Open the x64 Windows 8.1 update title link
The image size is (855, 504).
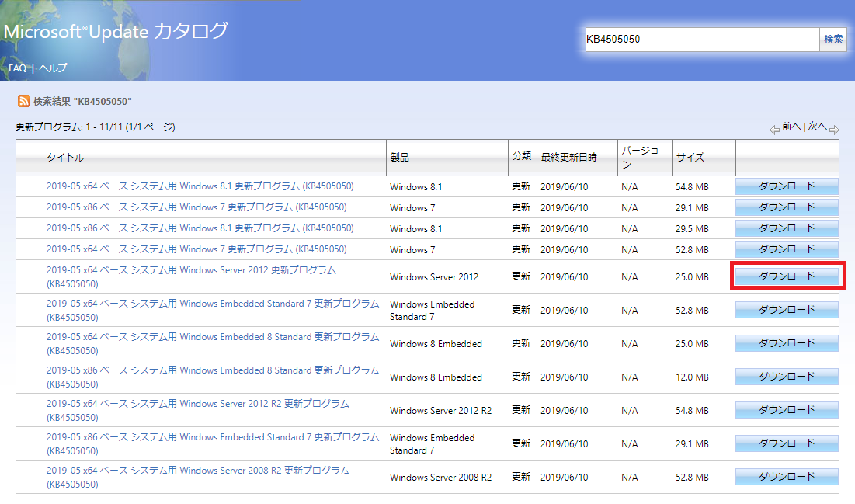click(200, 186)
